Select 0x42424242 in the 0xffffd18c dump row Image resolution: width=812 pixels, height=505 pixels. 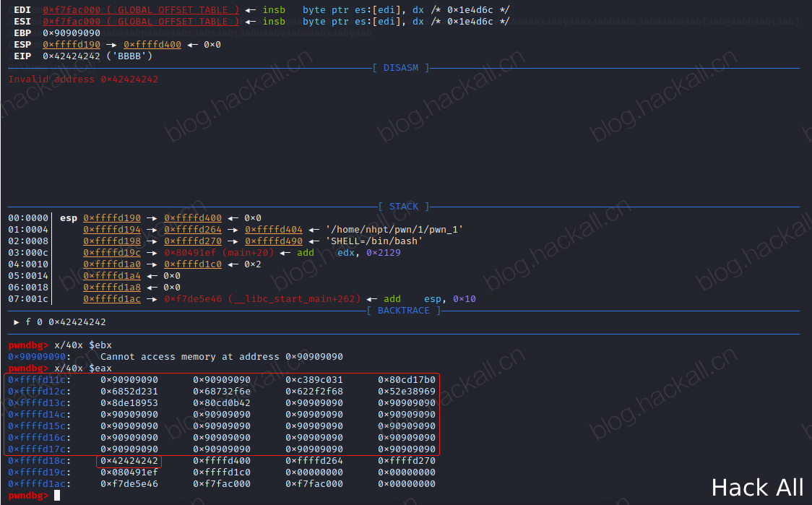tap(129, 461)
